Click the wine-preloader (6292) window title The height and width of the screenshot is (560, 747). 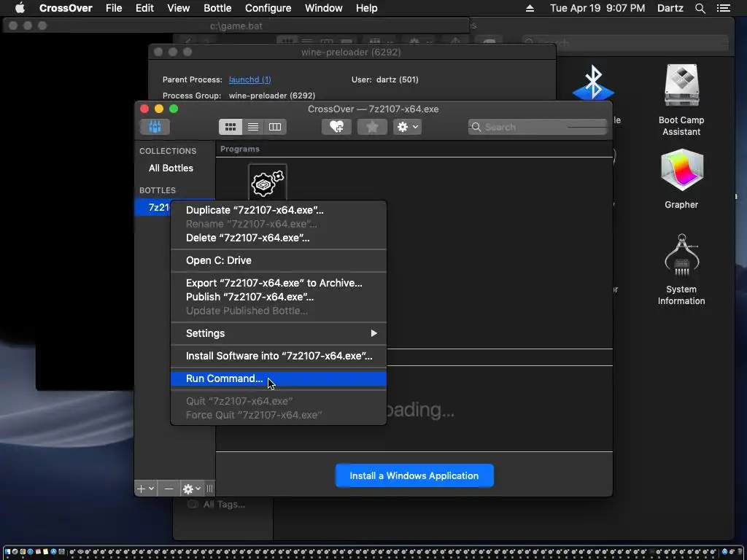(x=351, y=52)
